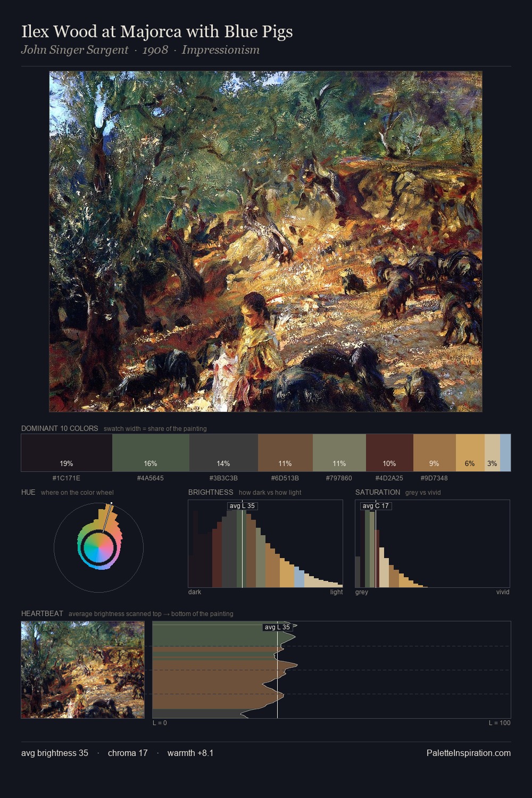
Task: Click hex code #3B3C3B
Action: coord(223,478)
